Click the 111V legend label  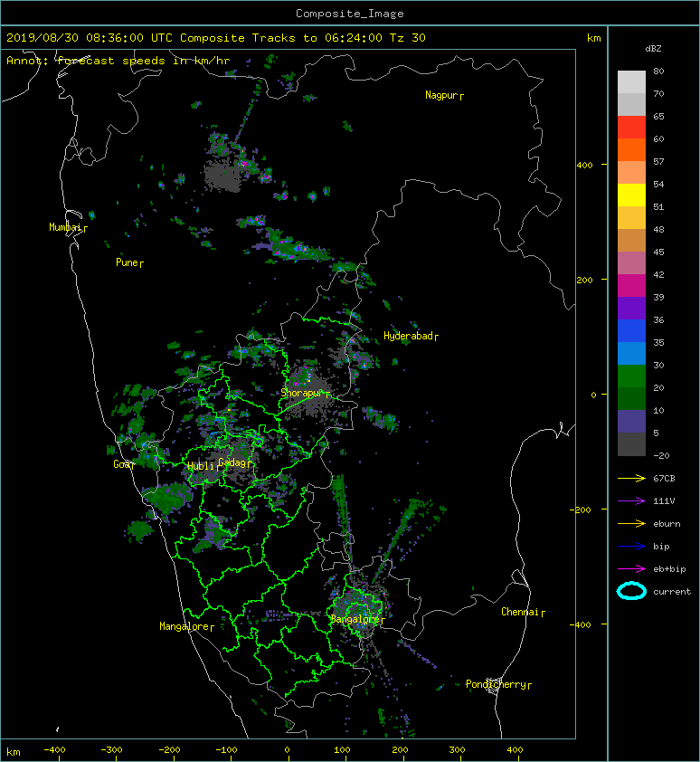664,501
